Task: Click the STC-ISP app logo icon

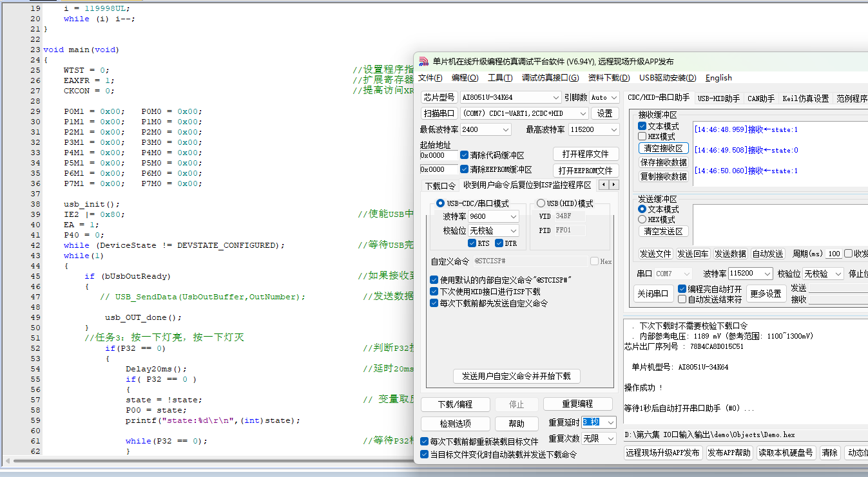Action: tap(423, 62)
